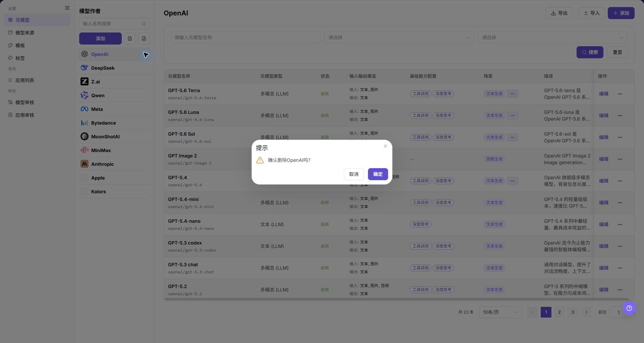Open the first 请选择 filter dropdown
This screenshot has width=644, height=343.
tap(399, 38)
